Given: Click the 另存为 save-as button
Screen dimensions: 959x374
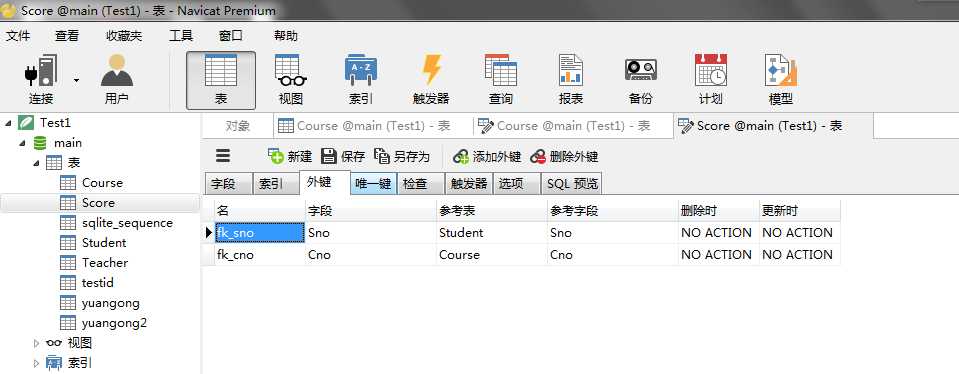Looking at the screenshot, I should [402, 156].
